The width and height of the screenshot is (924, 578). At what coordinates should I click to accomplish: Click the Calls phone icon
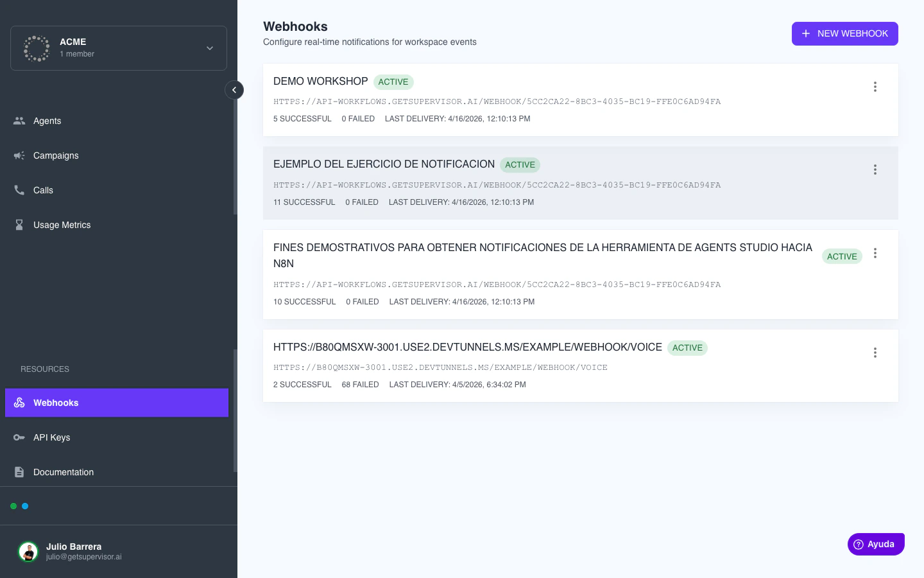(19, 190)
